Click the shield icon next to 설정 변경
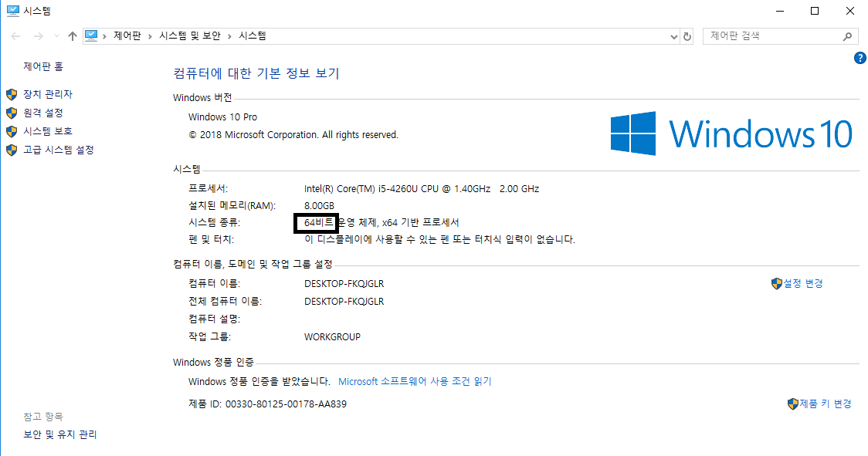Image resolution: width=868 pixels, height=456 pixels. [x=777, y=283]
